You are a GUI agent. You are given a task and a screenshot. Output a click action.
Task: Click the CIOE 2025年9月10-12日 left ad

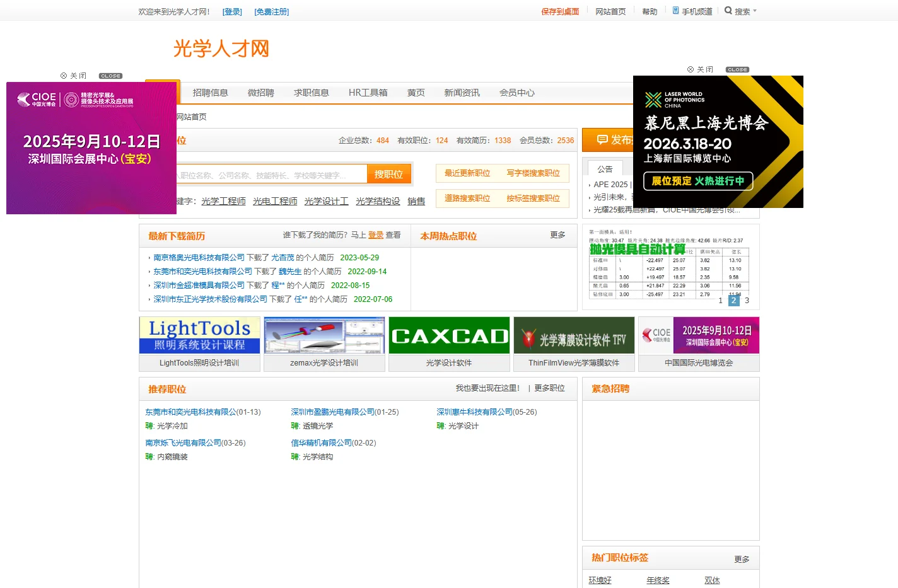pos(91,148)
